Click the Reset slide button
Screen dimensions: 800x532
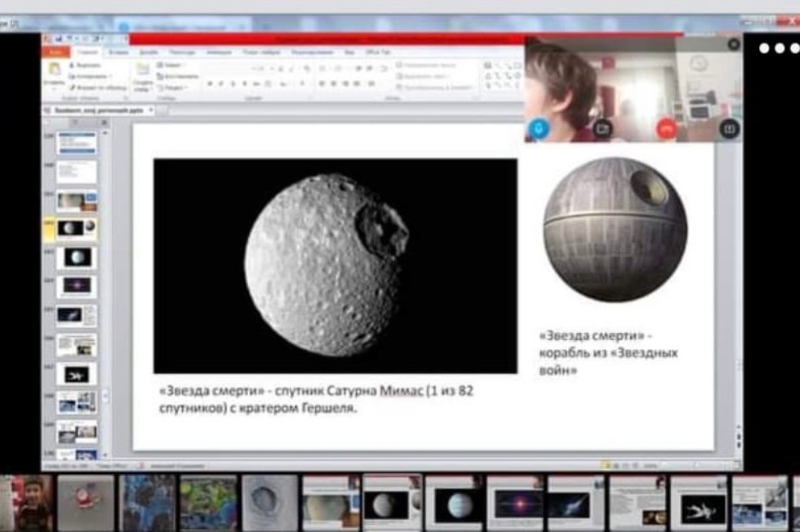pos(174,76)
